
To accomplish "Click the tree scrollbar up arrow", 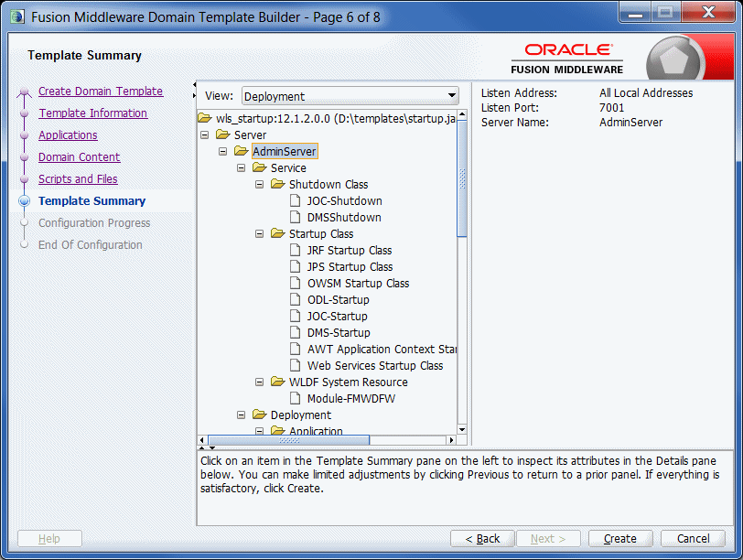I will [462, 114].
